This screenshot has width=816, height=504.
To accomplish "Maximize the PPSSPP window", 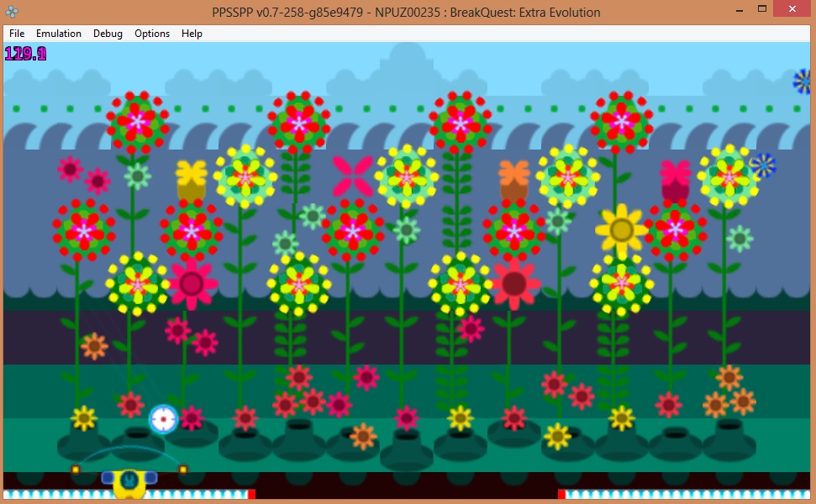I will [762, 9].
